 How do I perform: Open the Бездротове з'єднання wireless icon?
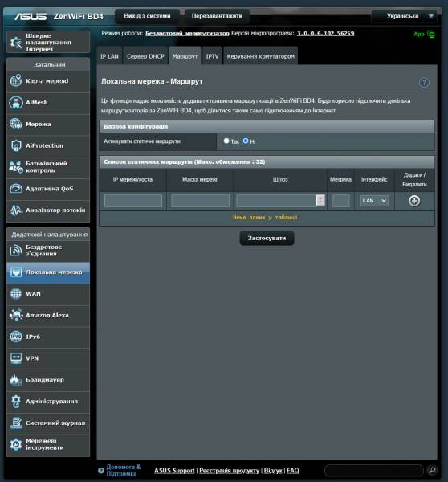(16, 251)
